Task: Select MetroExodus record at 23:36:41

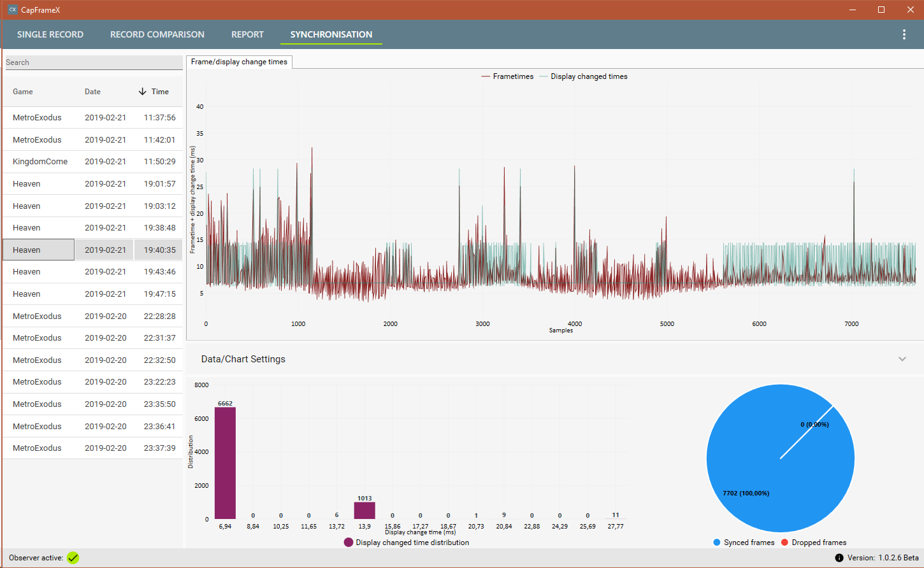Action: point(93,426)
